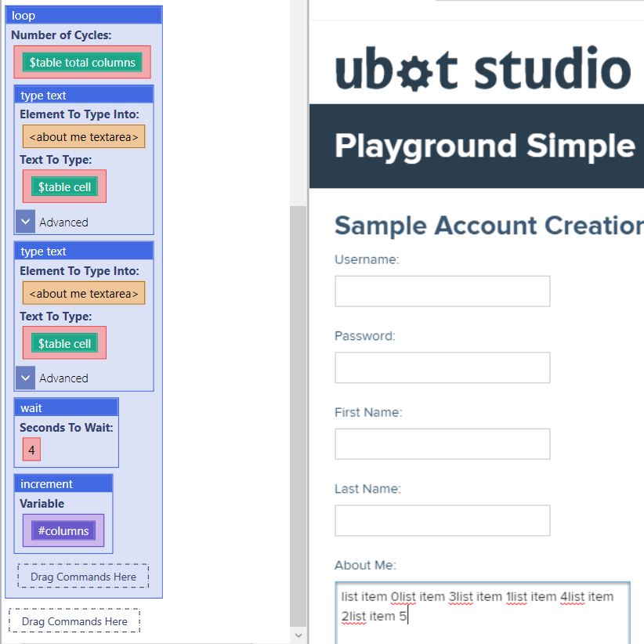Click the Playground Simple banner heading
The width and height of the screenshot is (644, 644).
click(x=485, y=146)
